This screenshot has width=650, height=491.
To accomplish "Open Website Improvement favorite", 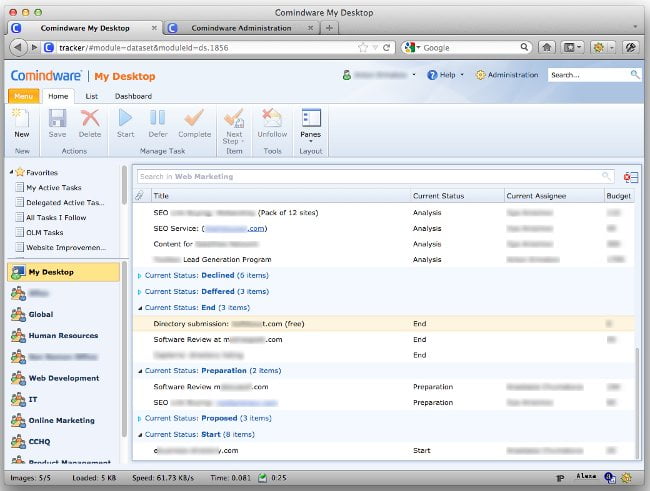I will pyautogui.click(x=61, y=247).
